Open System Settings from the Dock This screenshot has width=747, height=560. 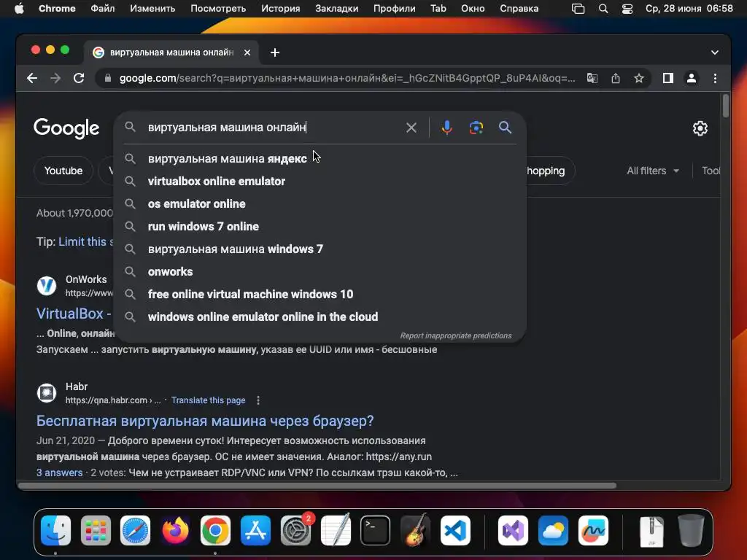click(x=295, y=531)
